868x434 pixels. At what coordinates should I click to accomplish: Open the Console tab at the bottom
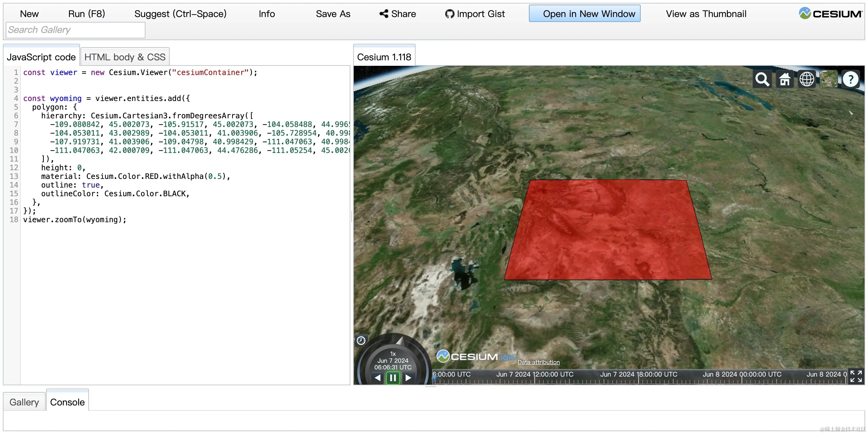click(67, 402)
